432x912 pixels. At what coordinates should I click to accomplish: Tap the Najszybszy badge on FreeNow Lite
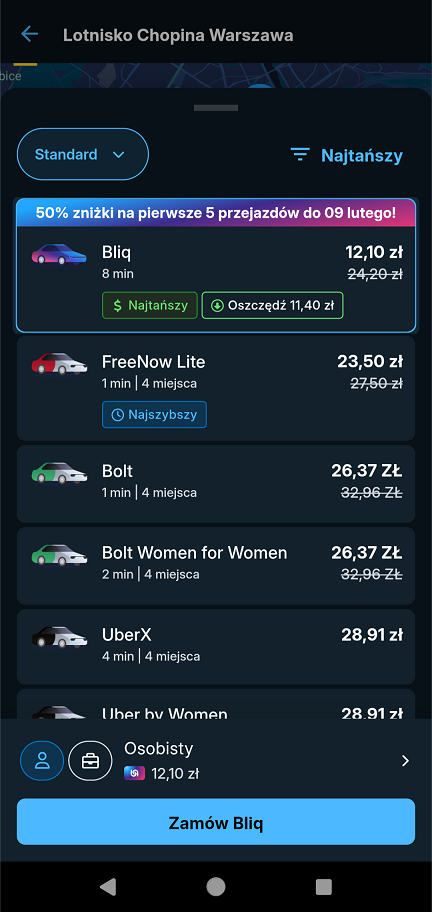(x=154, y=415)
